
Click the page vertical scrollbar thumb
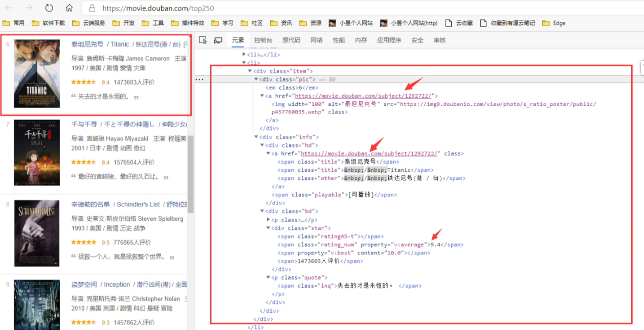click(x=190, y=174)
